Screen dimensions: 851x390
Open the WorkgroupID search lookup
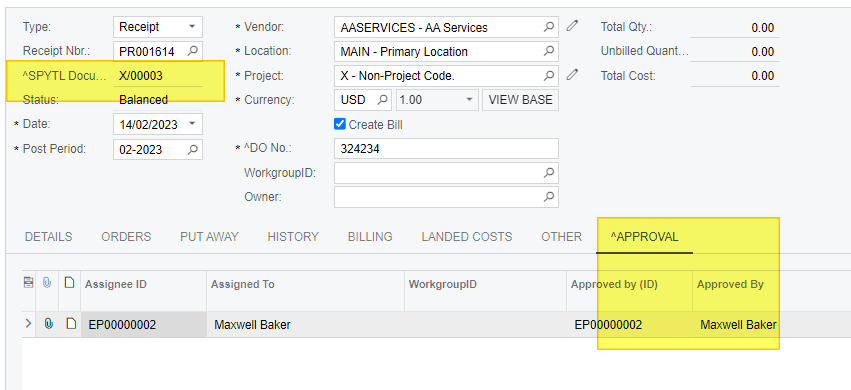tap(549, 173)
